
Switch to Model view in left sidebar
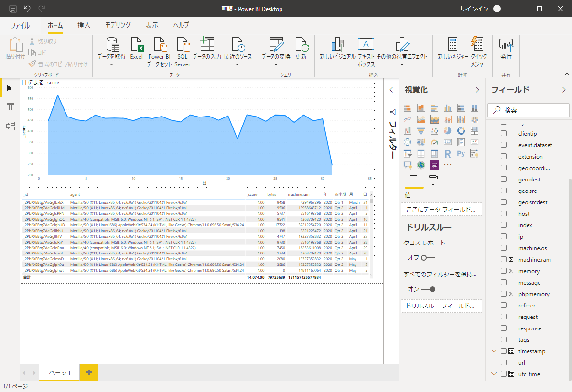tap(11, 126)
